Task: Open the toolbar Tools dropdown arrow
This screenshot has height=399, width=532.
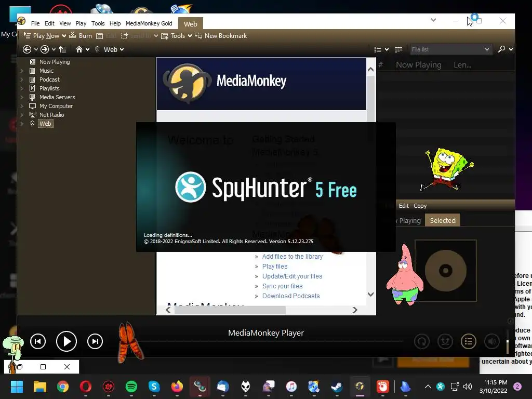Action: 190,36
